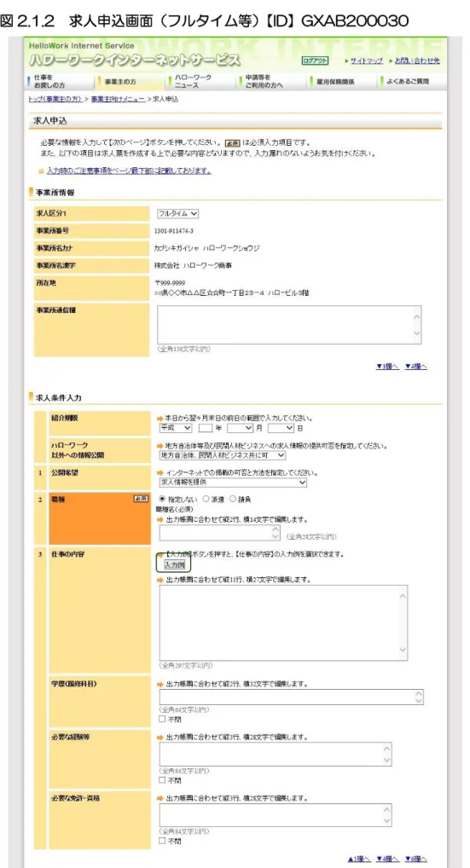Open 申請等をご利用の方へ tab
Image resolution: width=470 pixels, height=868 pixels.
pyautogui.click(x=272, y=81)
